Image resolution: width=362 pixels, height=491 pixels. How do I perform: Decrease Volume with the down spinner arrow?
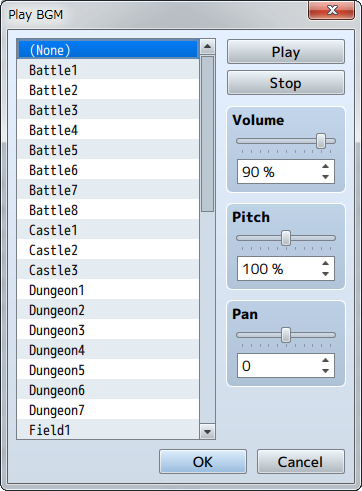pos(325,177)
